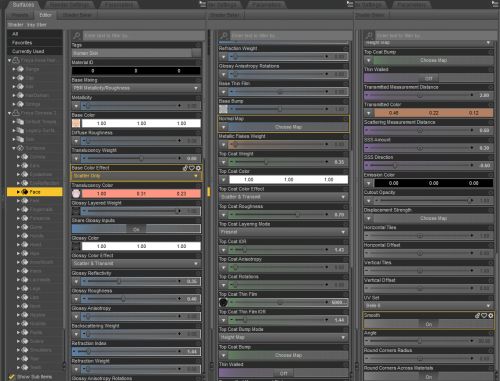Click Choose Map for Displacement Strength

click(433, 218)
